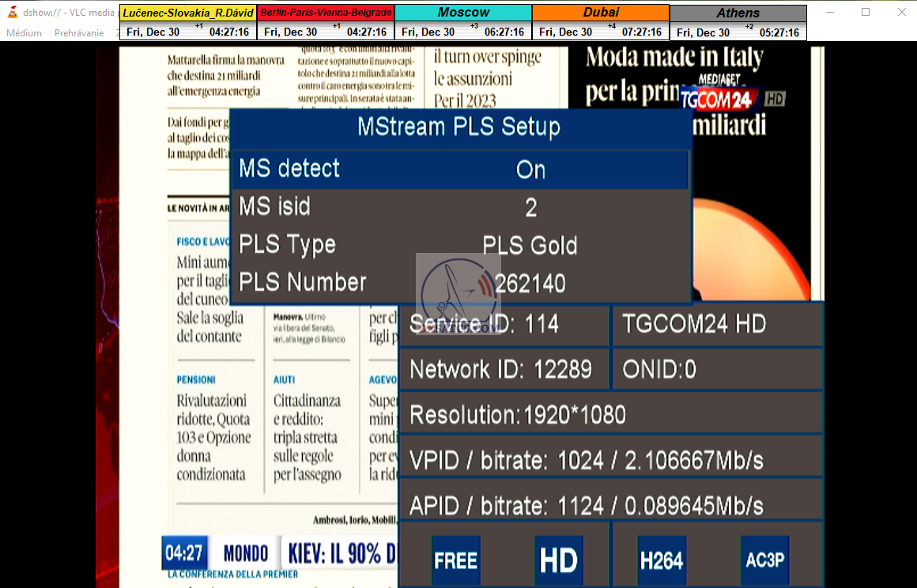Change the PLS Type Gold setting
This screenshot has width=917, height=588.
pyautogui.click(x=530, y=245)
